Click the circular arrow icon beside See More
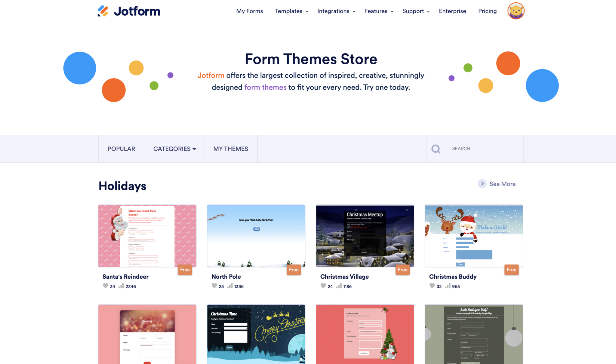Viewport: 616px width, 364px height. pos(482,184)
